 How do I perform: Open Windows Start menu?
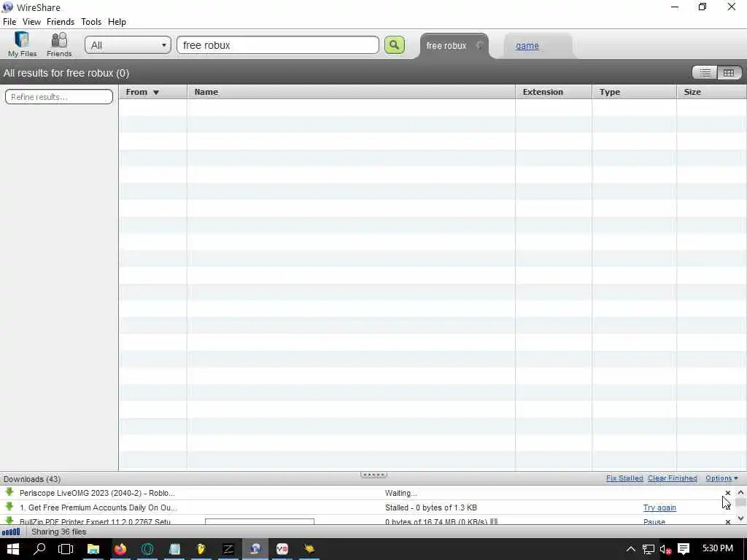[12, 549]
